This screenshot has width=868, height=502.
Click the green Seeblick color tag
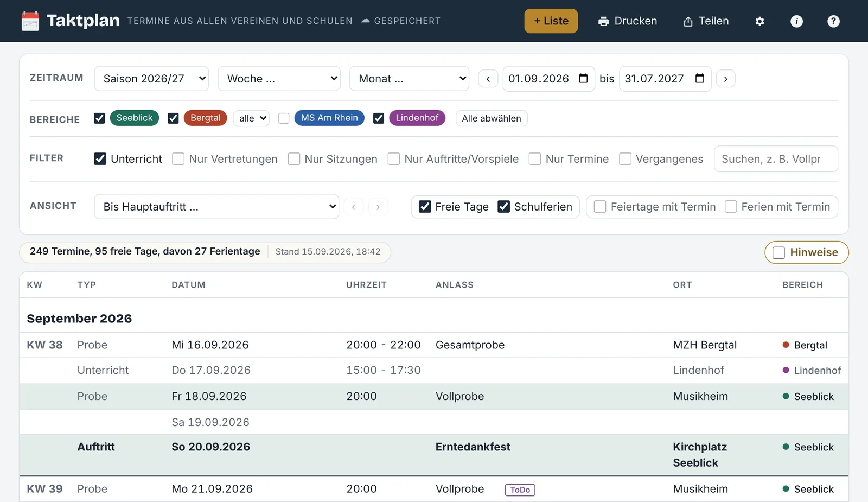point(135,118)
